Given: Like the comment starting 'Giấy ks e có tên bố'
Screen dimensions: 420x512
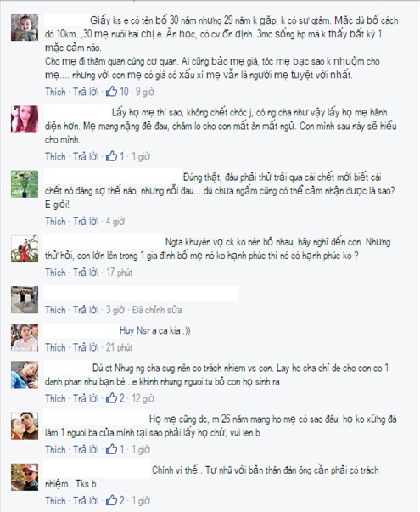Looking at the screenshot, I should (x=55, y=92).
